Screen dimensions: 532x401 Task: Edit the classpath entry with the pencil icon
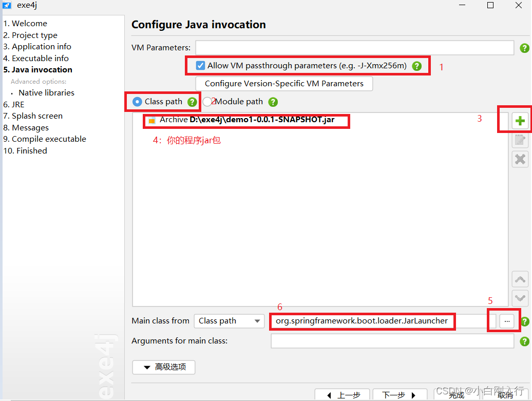click(x=520, y=140)
